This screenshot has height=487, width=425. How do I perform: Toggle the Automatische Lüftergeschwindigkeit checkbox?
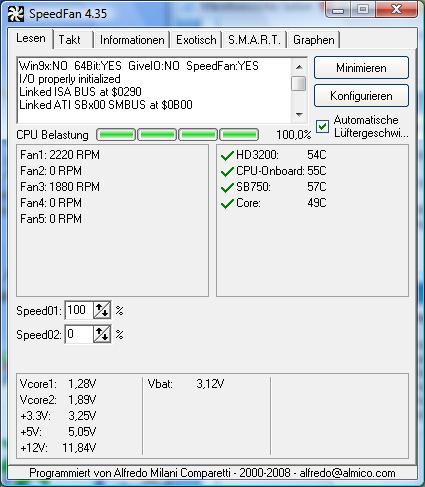pos(322,127)
